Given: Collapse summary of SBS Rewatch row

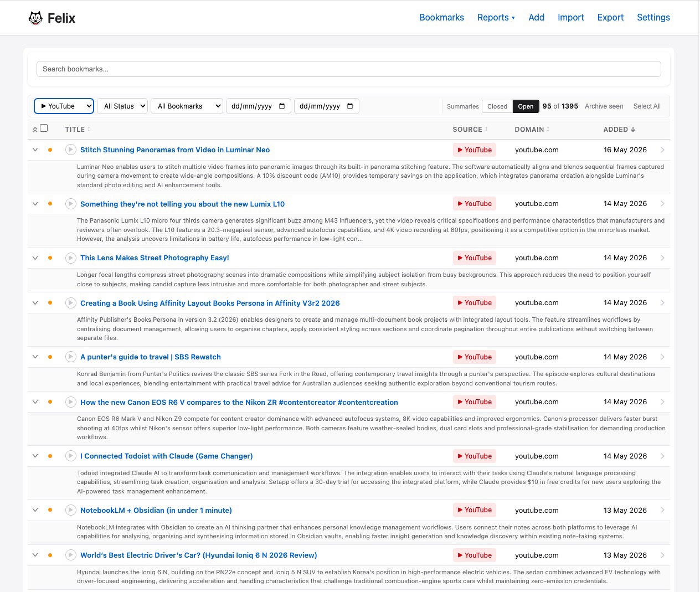Looking at the screenshot, I should [x=35, y=357].
